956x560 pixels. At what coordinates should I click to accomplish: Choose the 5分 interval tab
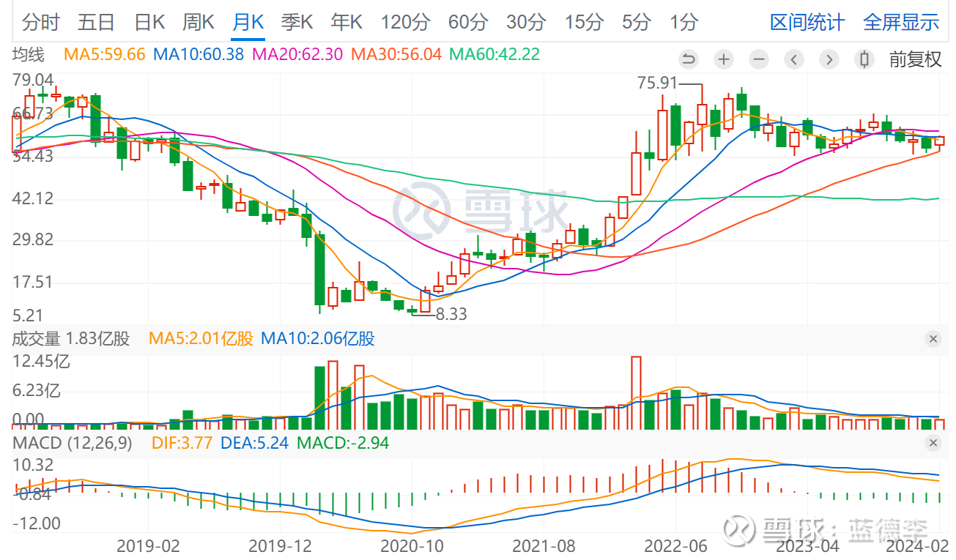coord(636,22)
